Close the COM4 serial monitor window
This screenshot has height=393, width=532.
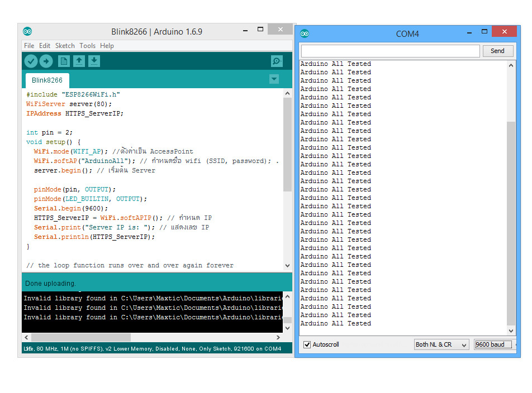point(504,31)
